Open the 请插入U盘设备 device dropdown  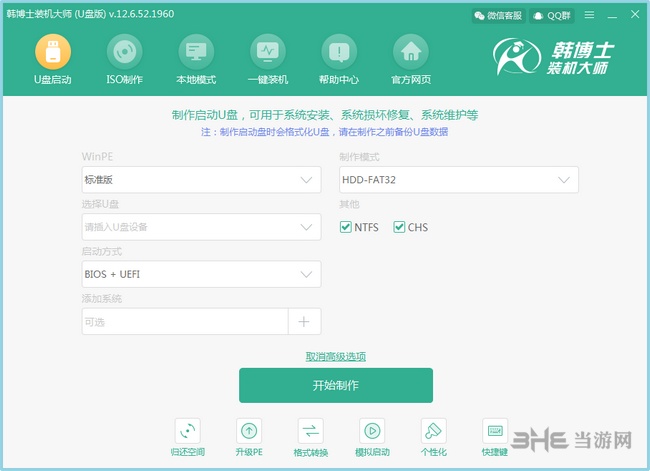201,227
